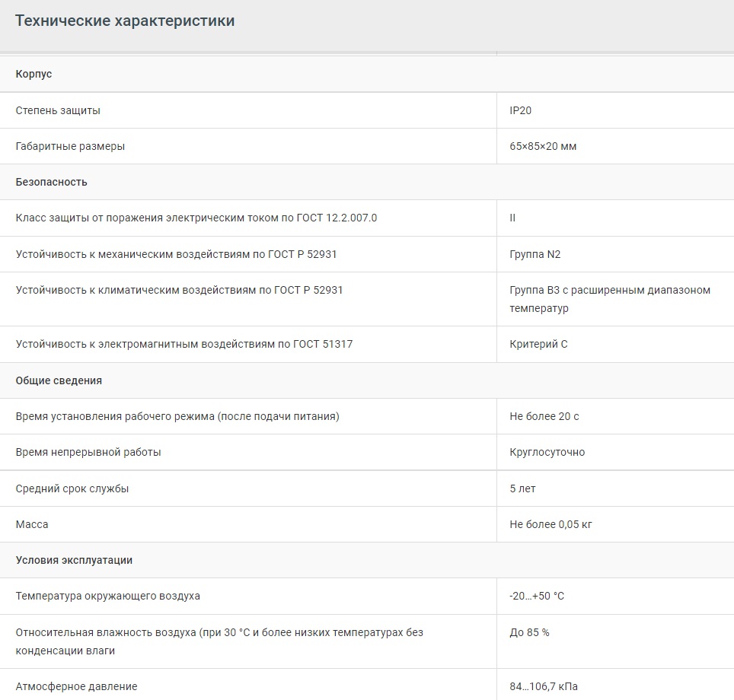This screenshot has height=700, width=734.
Task: Click the dimensions value 65×85×20 мм
Action: click(543, 146)
